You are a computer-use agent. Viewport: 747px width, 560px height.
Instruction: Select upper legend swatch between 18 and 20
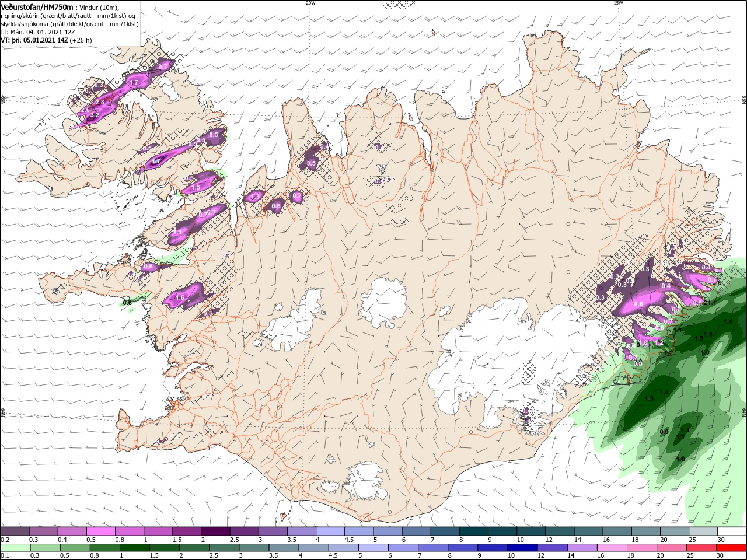(x=645, y=531)
